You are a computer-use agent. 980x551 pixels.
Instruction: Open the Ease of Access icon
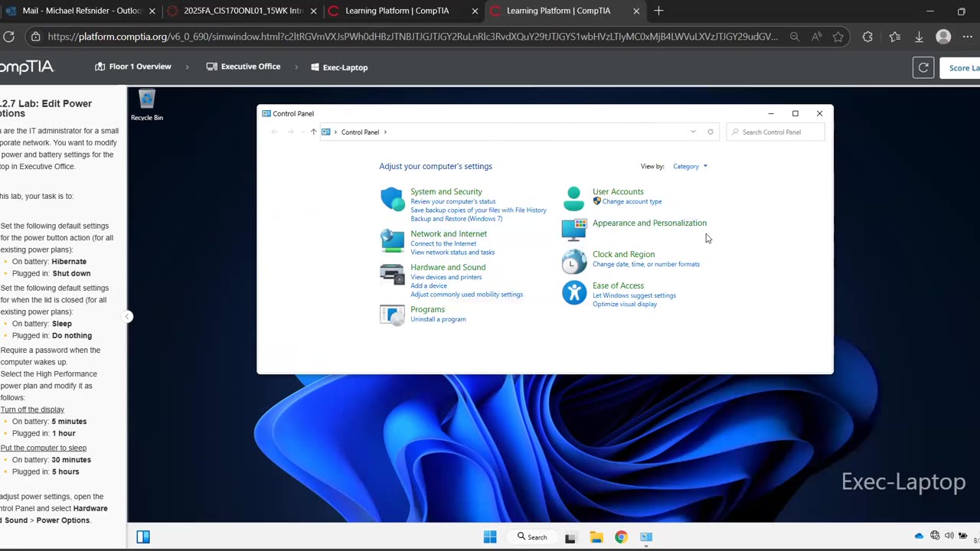coord(573,293)
